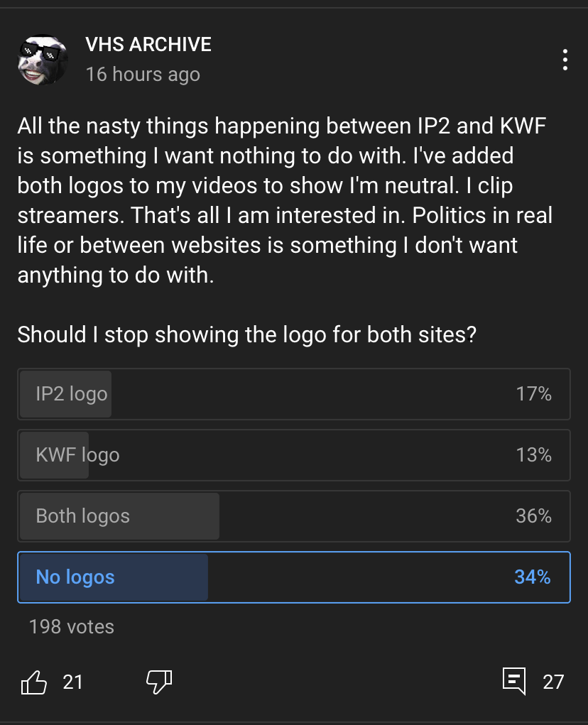588x725 pixels.
Task: Open the three-dot post options menu
Action: pos(565,60)
